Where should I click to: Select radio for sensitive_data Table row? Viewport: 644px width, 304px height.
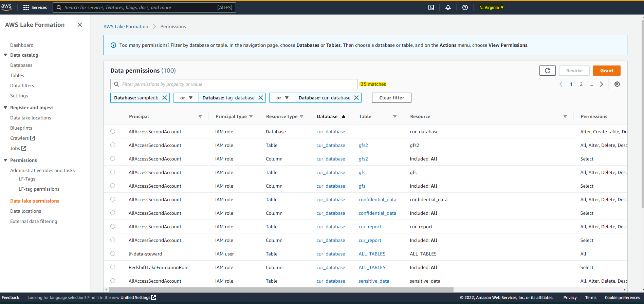point(113,281)
